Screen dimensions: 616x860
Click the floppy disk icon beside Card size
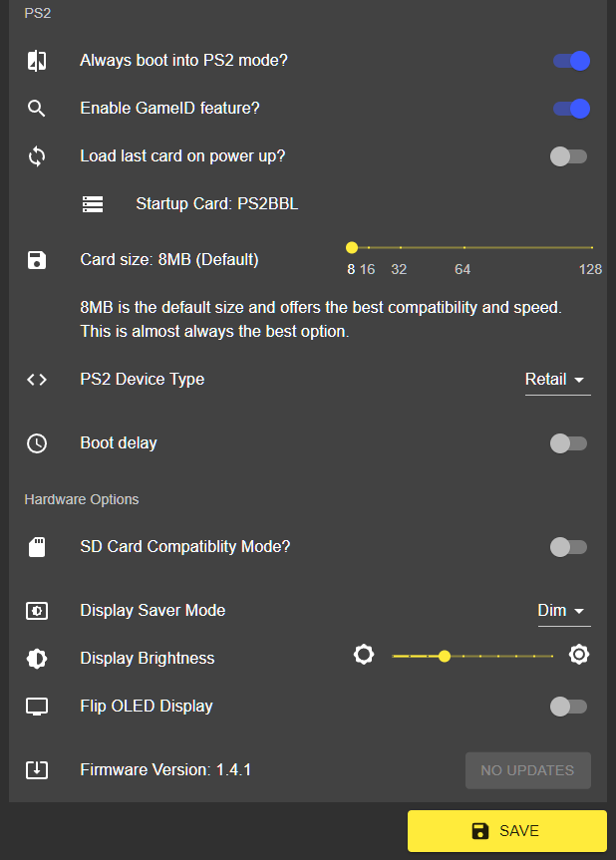coord(37,260)
